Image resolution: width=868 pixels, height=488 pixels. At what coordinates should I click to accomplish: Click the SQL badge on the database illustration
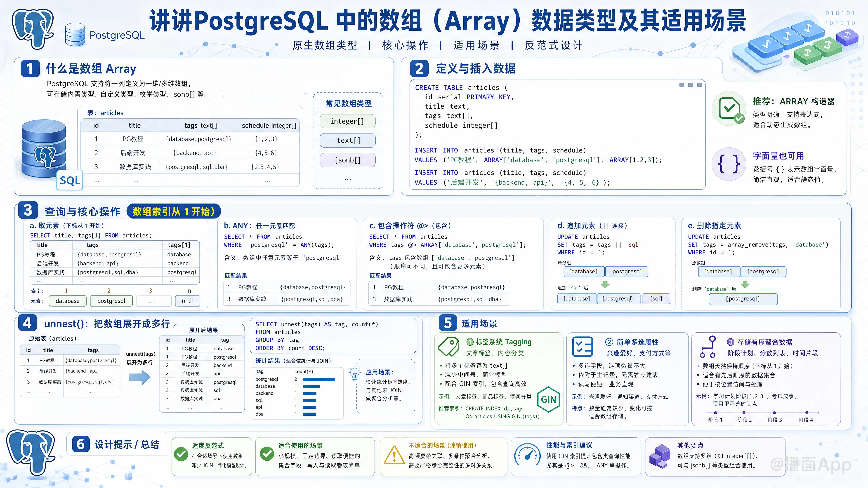[70, 181]
